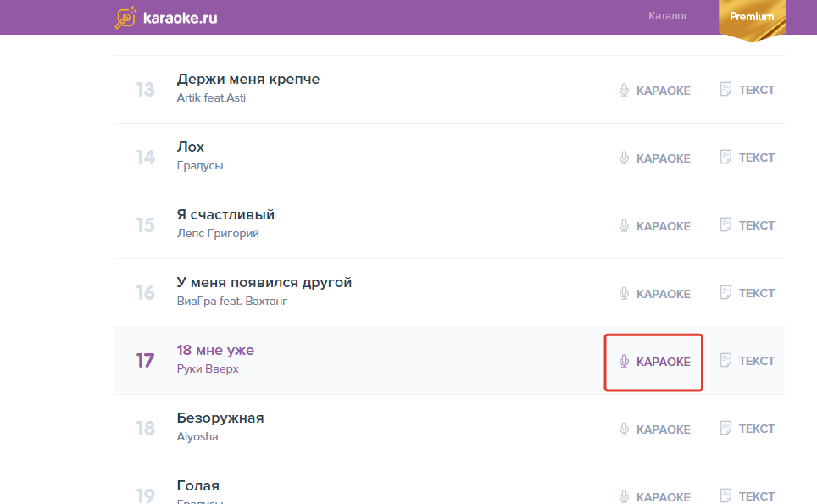Viewport: 817px width, 504px height.
Task: Click lyrics icon for У меня появился другой
Action: [725, 292]
